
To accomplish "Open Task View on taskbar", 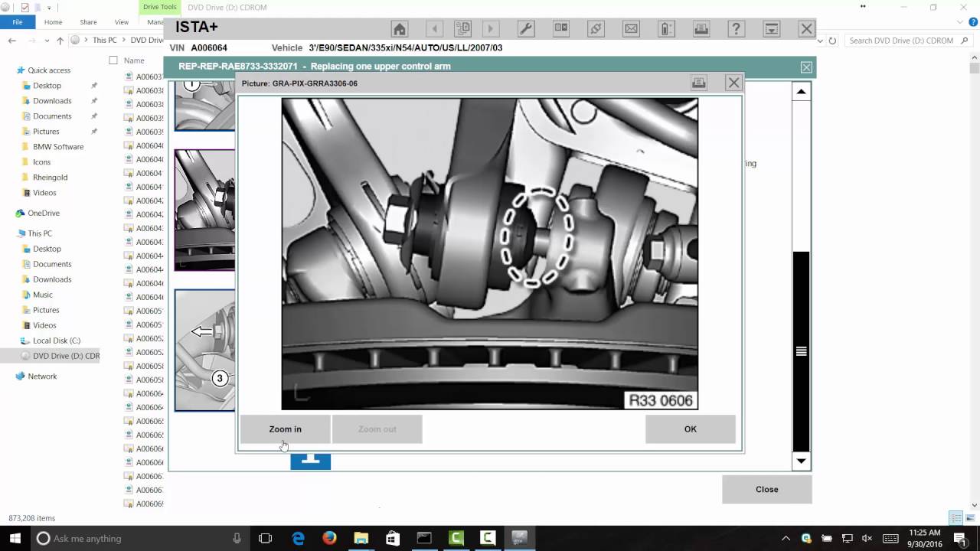I will point(265,539).
